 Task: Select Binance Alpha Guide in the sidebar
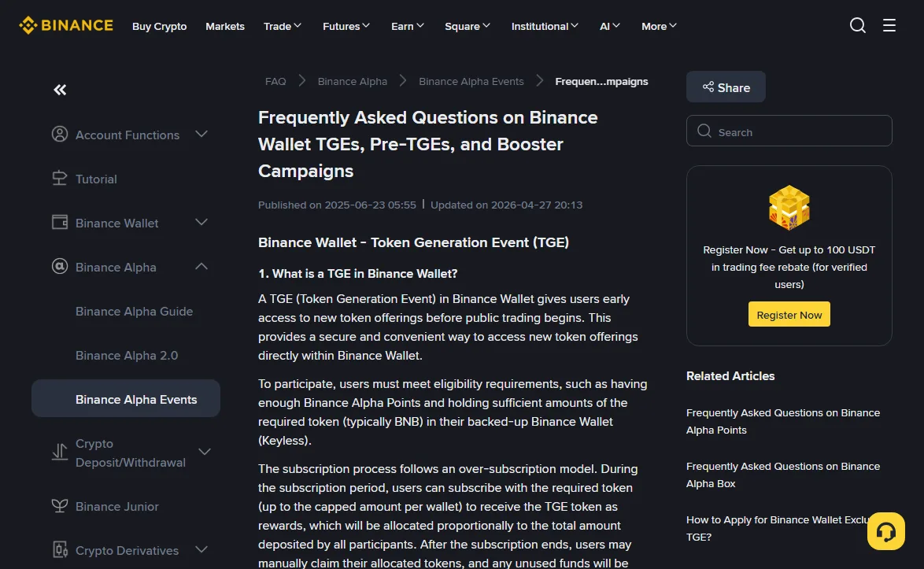click(x=134, y=311)
